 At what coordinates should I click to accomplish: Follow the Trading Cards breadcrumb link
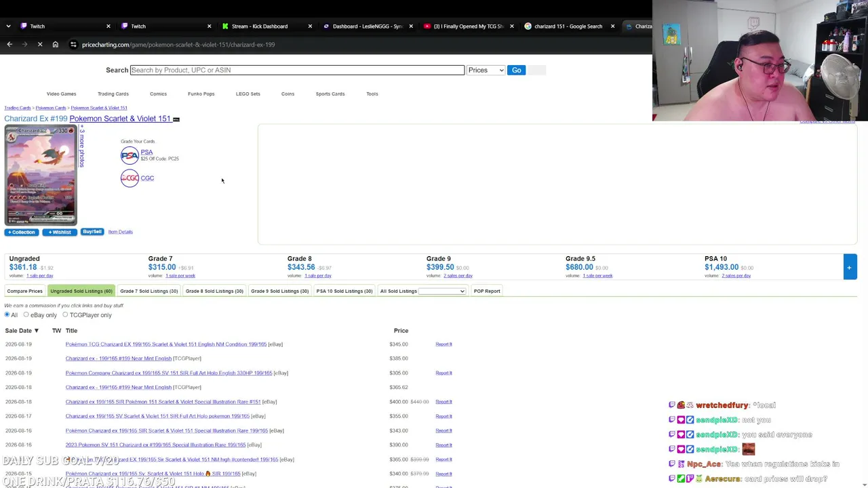point(18,108)
